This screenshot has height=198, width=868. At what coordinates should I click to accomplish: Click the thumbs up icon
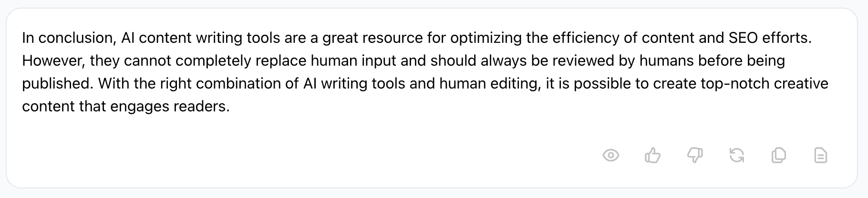coord(652,156)
